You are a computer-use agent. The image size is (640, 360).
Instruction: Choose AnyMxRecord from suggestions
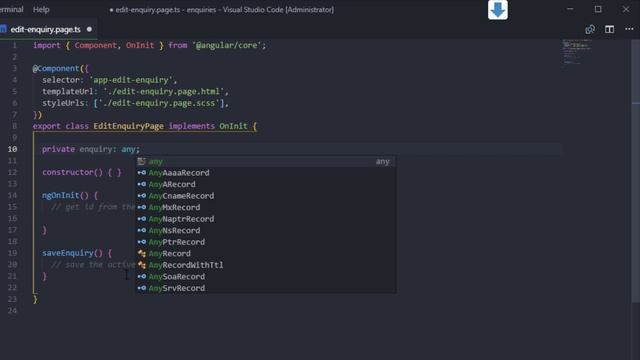[x=266, y=207]
